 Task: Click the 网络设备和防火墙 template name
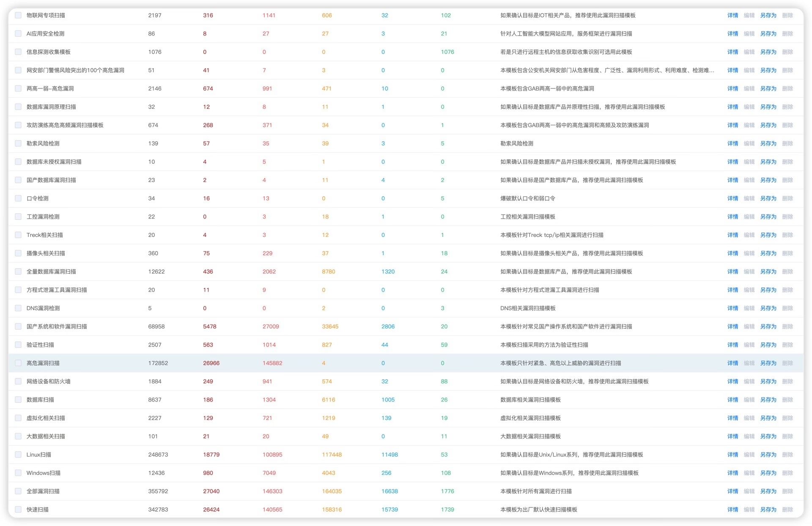click(48, 381)
